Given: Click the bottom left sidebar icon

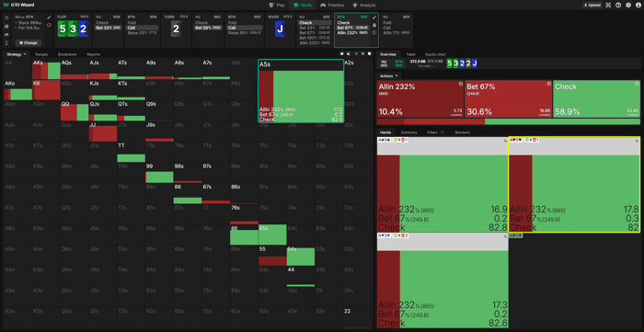Looking at the screenshot, I should (6, 42).
